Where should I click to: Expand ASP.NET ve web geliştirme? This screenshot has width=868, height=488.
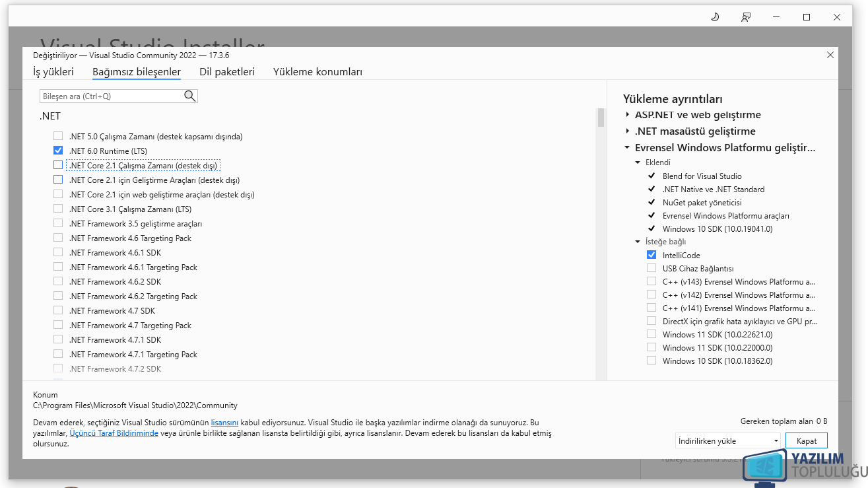627,115
